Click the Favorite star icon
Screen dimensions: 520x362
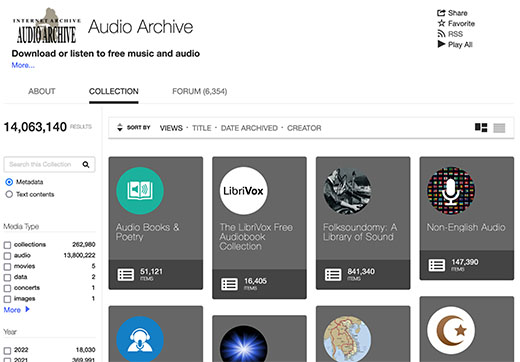pyautogui.click(x=441, y=23)
